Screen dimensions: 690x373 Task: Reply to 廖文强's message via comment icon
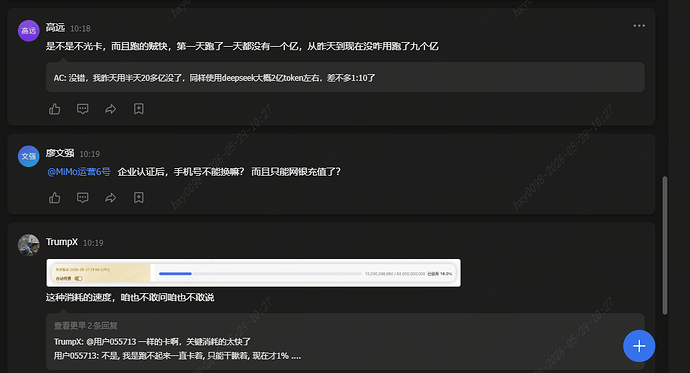pyautogui.click(x=83, y=197)
